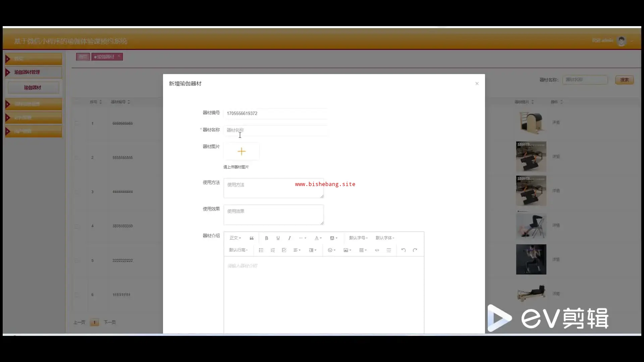Open the font color picker dropdown
This screenshot has height=362, width=644.
[x=318, y=238]
